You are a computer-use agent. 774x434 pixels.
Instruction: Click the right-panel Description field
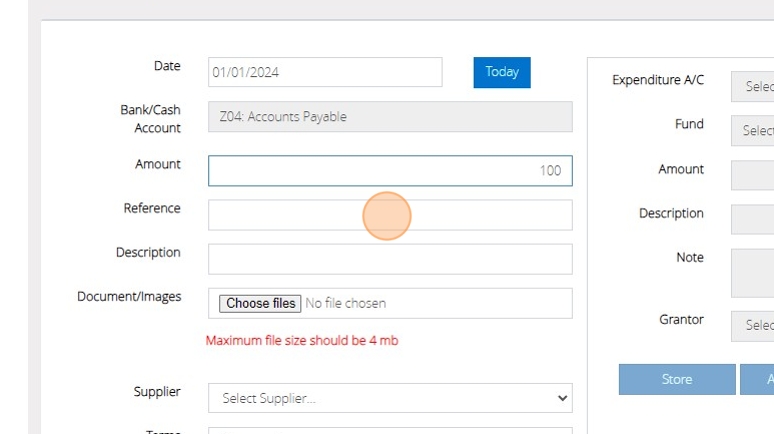point(752,219)
